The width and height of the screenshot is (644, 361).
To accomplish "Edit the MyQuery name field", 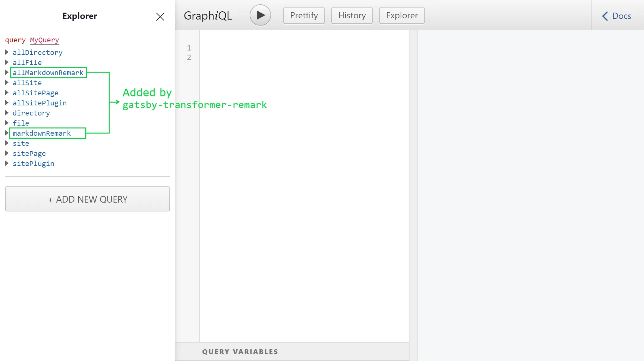I will coord(45,40).
